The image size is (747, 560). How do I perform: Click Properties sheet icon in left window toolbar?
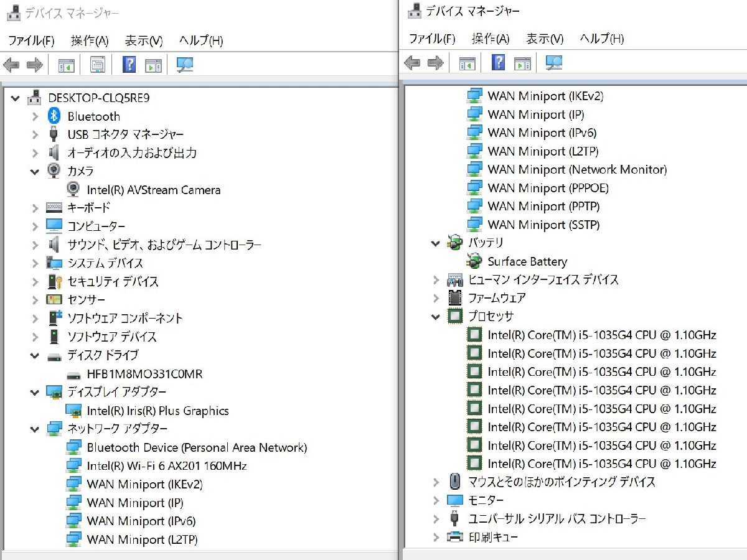click(x=98, y=65)
